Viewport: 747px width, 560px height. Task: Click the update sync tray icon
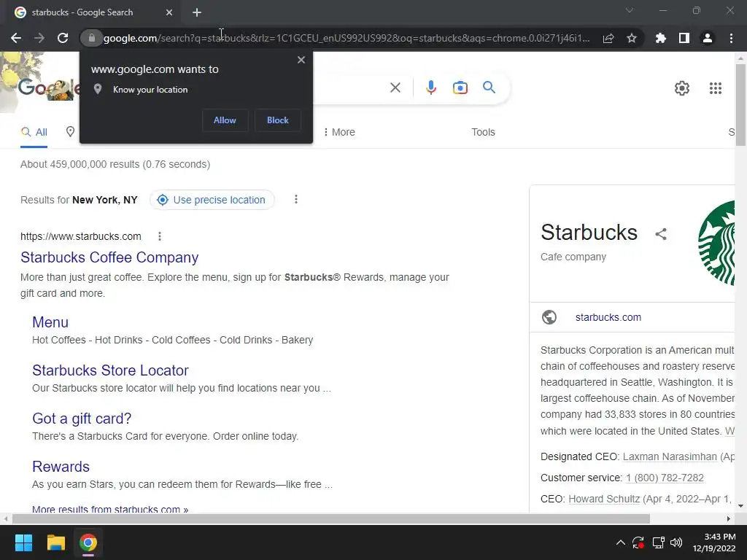[638, 542]
